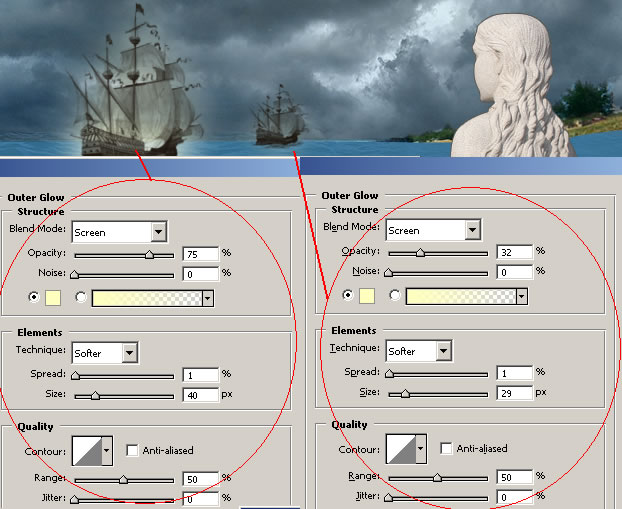
Task: Open Technique dropdown in right panel
Action: (419, 350)
